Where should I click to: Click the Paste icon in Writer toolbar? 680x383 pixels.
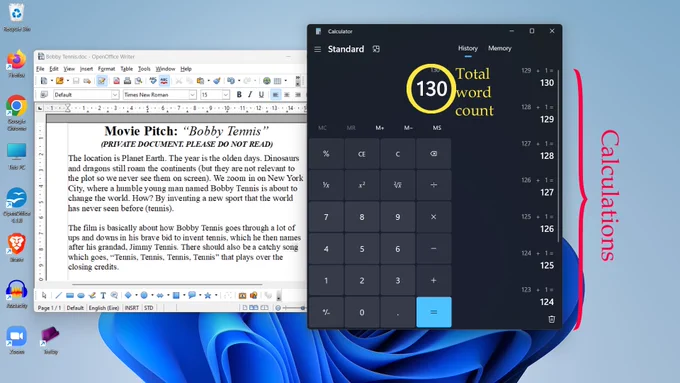pos(200,81)
